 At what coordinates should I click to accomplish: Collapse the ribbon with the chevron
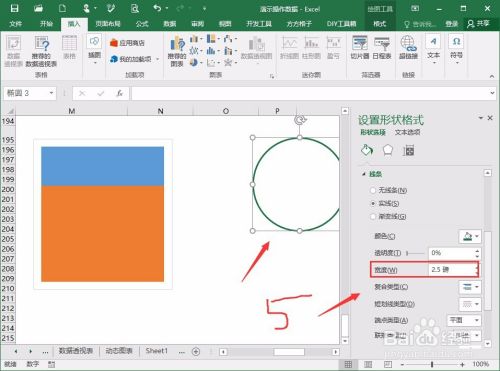tap(492, 76)
